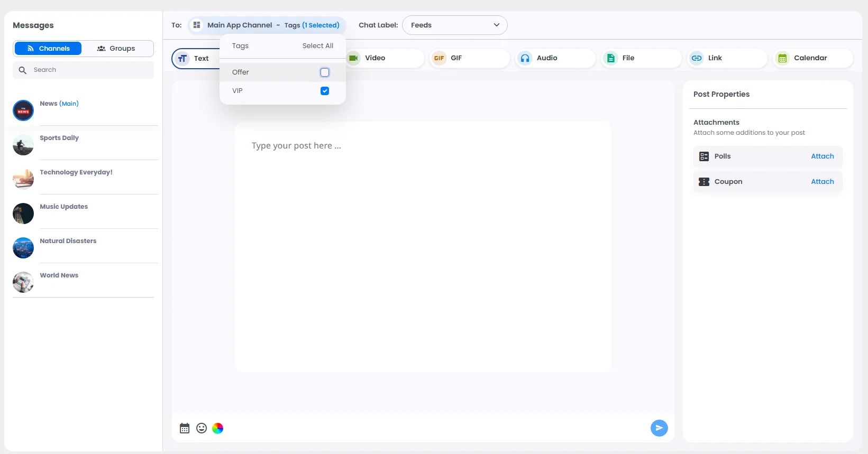Open the Technology Everyday! channel avatar
Image resolution: width=868 pixels, height=454 pixels.
[23, 179]
